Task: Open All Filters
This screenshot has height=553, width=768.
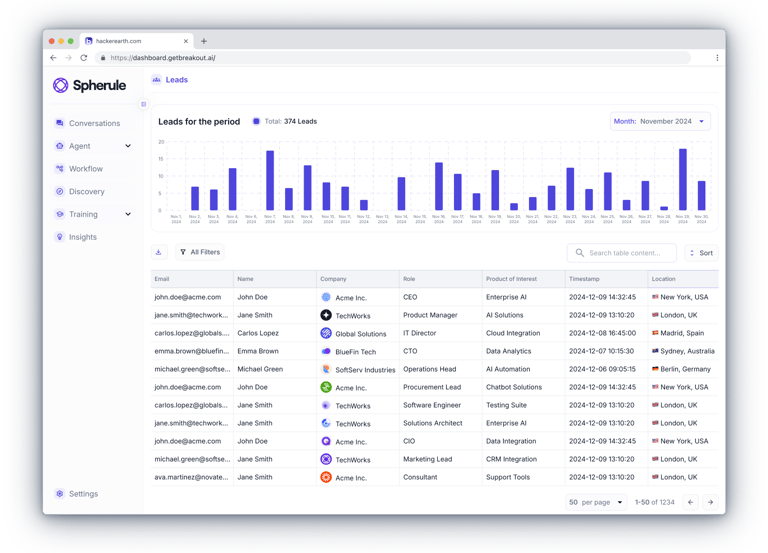Action: click(200, 252)
